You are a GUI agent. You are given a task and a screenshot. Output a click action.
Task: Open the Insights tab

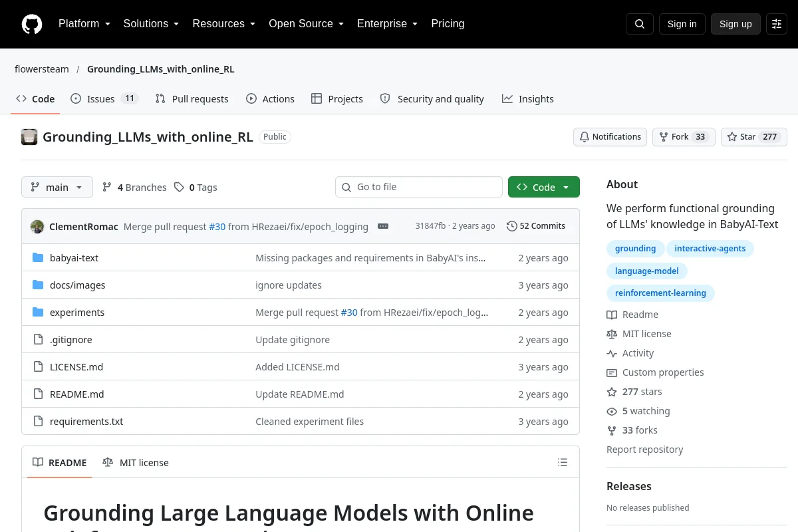click(x=528, y=99)
